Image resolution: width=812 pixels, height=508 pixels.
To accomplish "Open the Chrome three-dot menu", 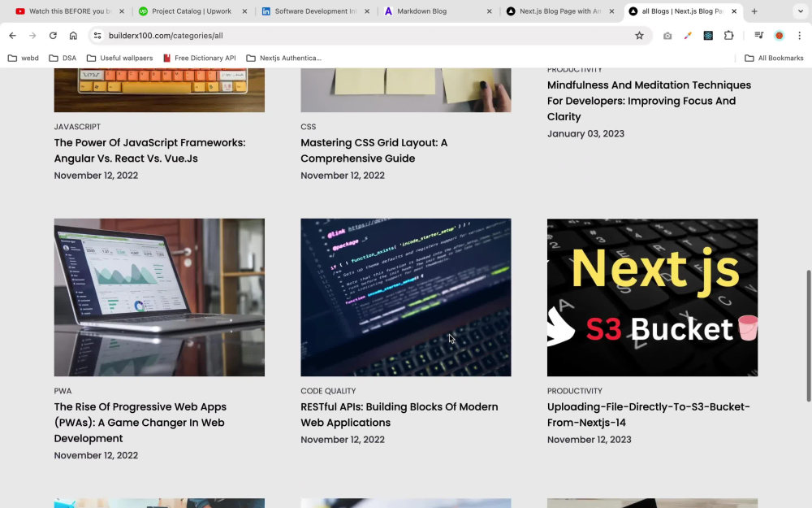I will (x=799, y=35).
